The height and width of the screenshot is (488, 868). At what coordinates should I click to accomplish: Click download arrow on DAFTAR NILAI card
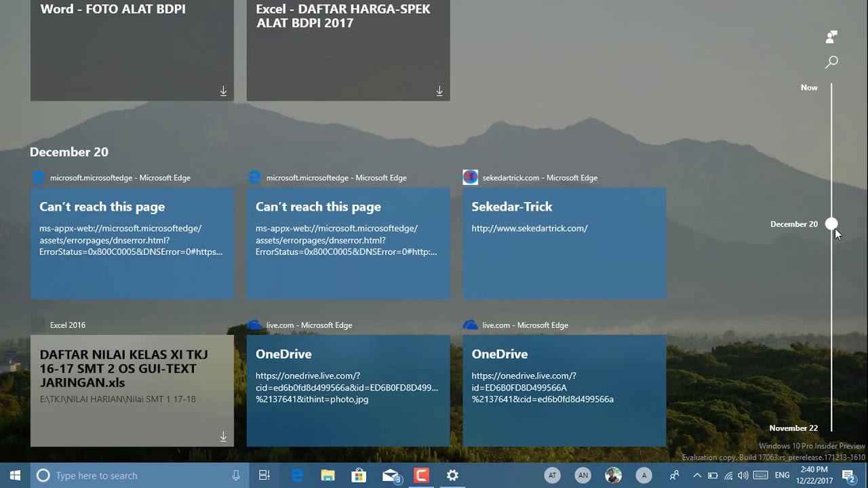click(x=223, y=436)
